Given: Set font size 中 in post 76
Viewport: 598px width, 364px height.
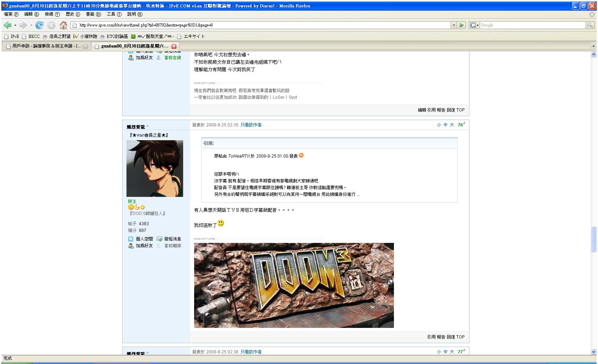Looking at the screenshot, I should (x=445, y=125).
